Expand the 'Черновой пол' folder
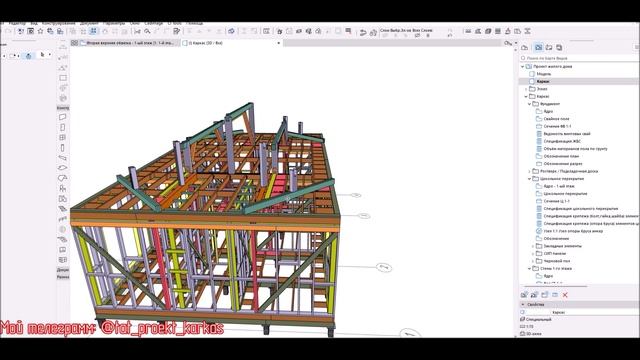This screenshot has width=640, height=360. [x=533, y=261]
